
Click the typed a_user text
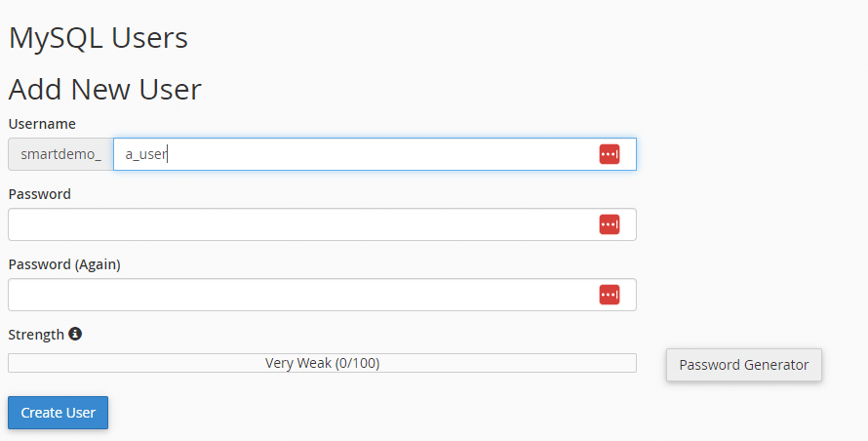click(146, 154)
